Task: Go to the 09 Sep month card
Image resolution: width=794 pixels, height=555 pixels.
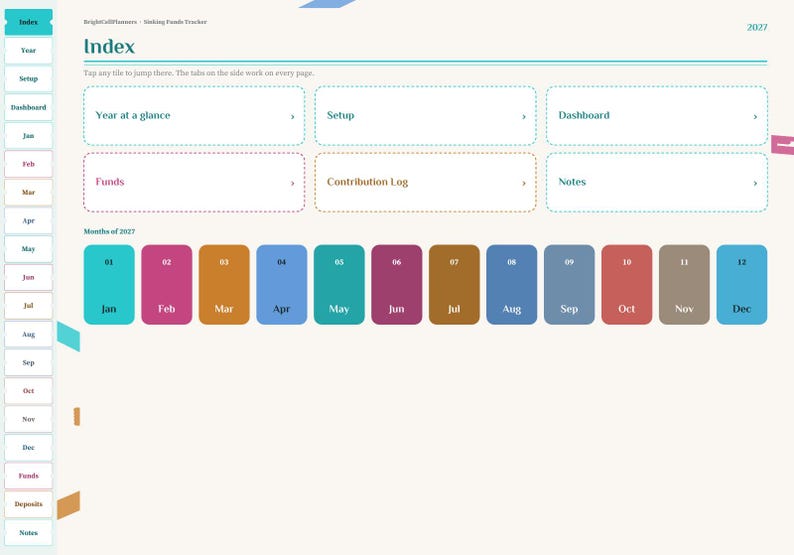Action: [569, 285]
